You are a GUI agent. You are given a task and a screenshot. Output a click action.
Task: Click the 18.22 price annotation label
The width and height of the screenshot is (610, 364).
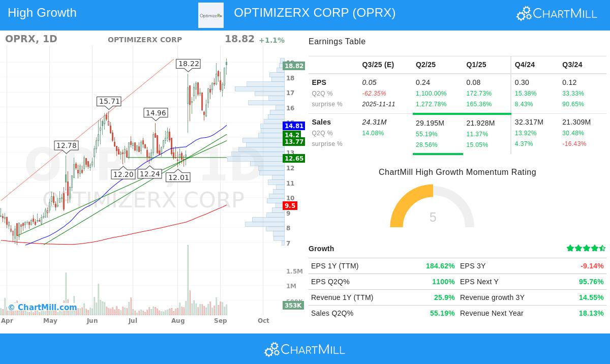coord(188,64)
